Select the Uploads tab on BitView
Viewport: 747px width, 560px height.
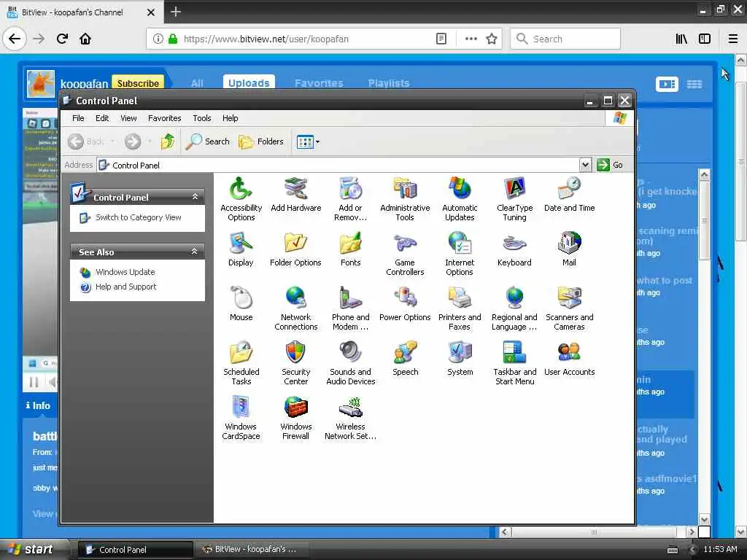[249, 83]
